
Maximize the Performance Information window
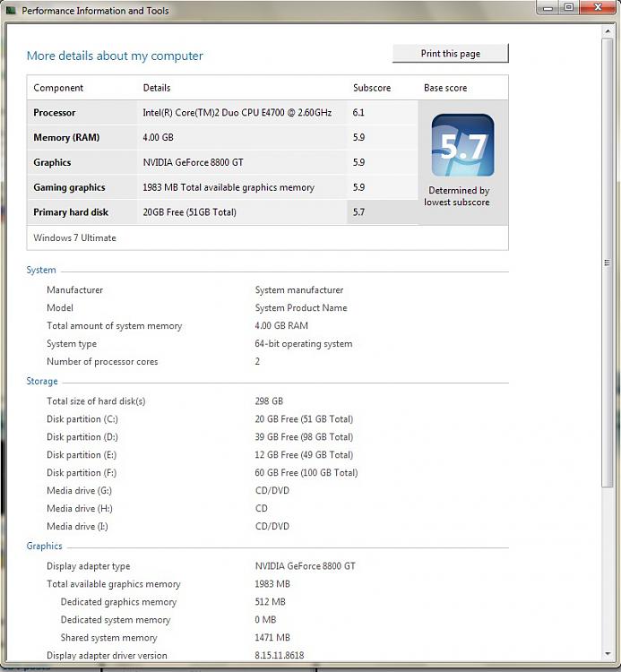point(569,7)
